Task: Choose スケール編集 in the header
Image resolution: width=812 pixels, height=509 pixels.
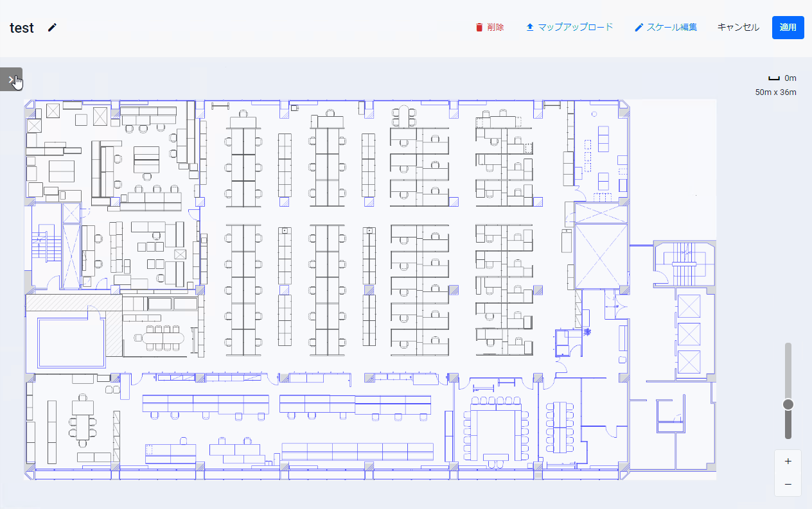Action: (x=671, y=28)
